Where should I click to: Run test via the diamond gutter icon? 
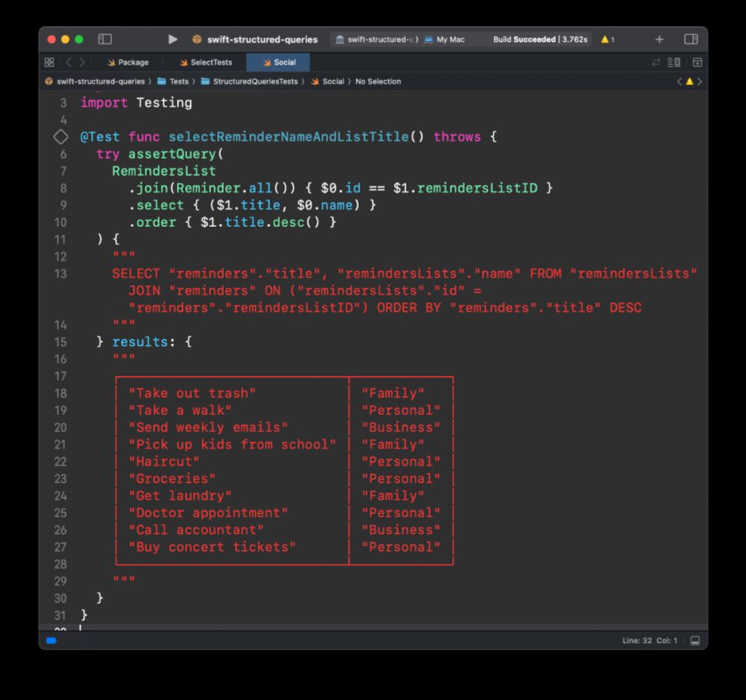pyautogui.click(x=60, y=137)
